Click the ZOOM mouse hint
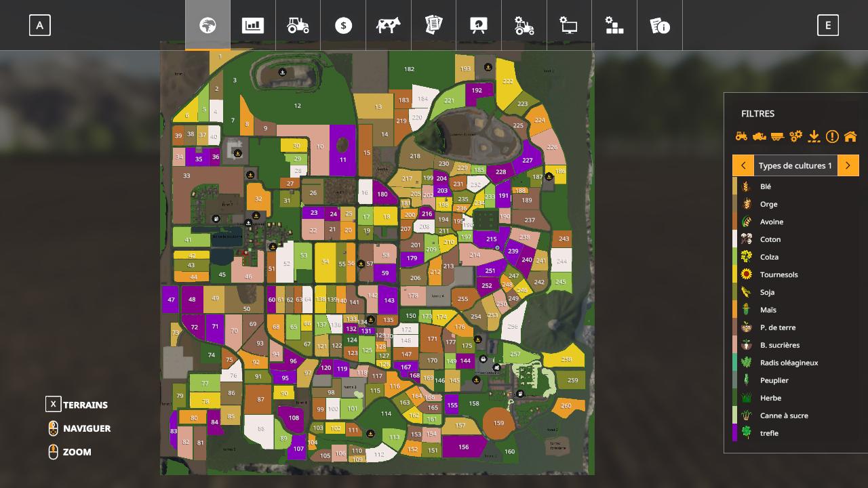This screenshot has height=488, width=868. 69,452
